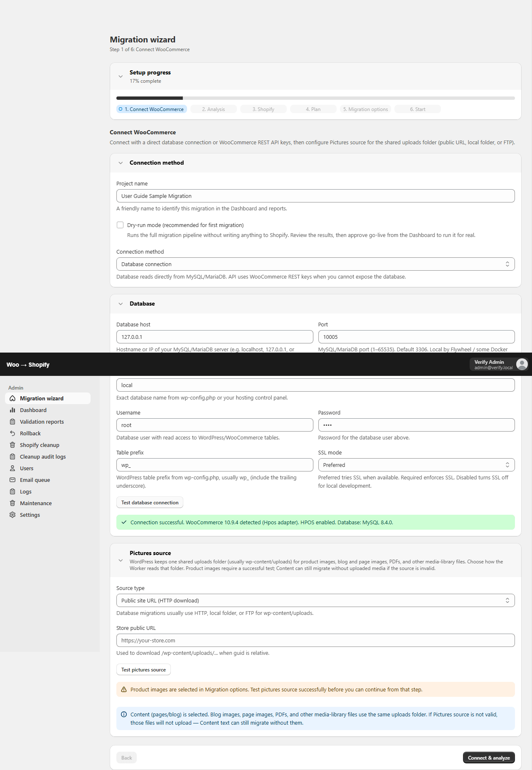Open the Connection method dropdown
Viewport: 532px width, 770px height.
(x=315, y=264)
